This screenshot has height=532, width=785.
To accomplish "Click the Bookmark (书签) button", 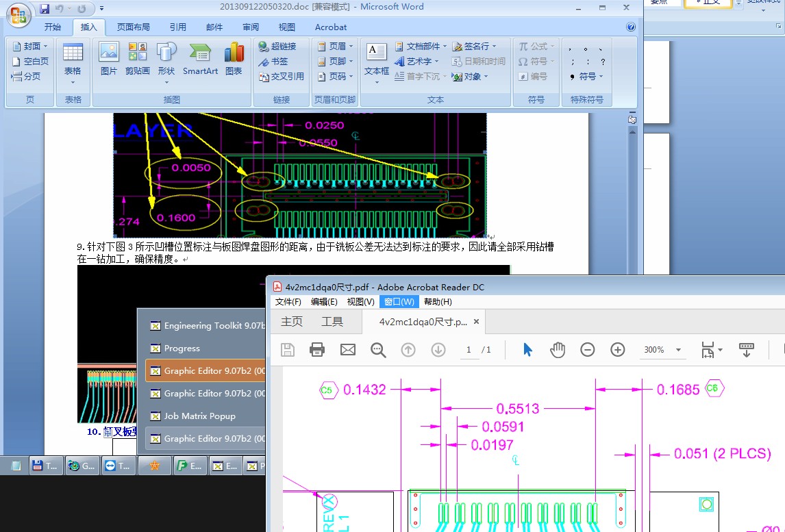I will 273,62.
